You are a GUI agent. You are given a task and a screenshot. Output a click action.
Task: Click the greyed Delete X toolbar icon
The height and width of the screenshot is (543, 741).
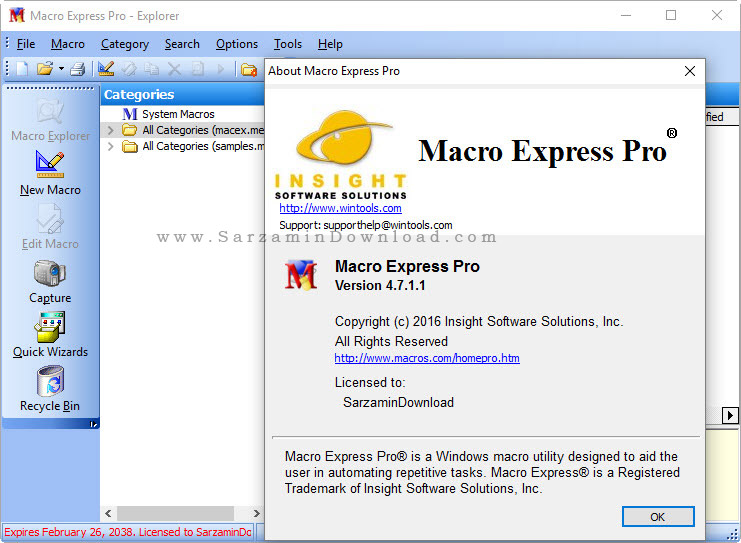click(174, 69)
